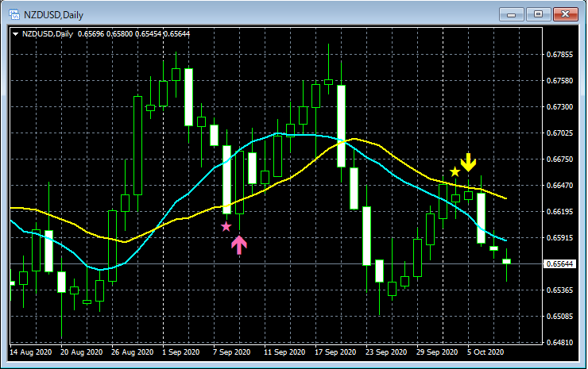Click the 0.65915 price scale value
Viewport: 588px width, 369px height.
point(559,238)
